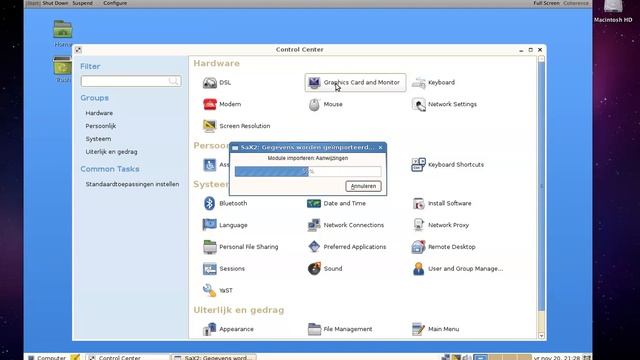Open the Language settings icon
Screen dimensions: 640x360
coord(225,225)
